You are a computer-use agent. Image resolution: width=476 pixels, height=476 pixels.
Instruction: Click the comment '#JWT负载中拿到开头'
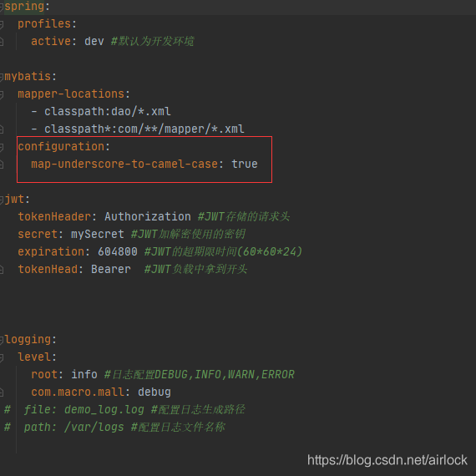click(195, 269)
